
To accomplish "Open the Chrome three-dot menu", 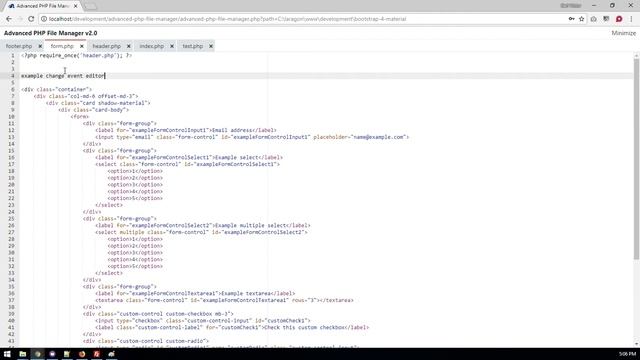I will coord(631,19).
